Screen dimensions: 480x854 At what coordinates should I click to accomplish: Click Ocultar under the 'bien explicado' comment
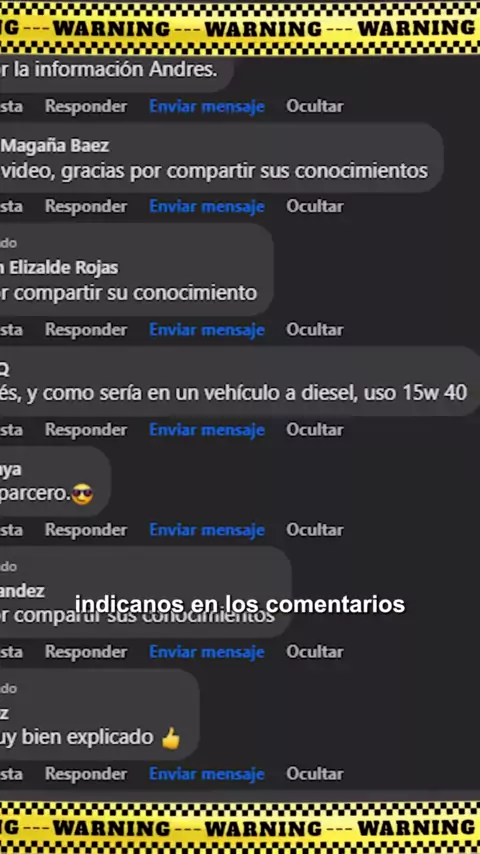pos(314,774)
